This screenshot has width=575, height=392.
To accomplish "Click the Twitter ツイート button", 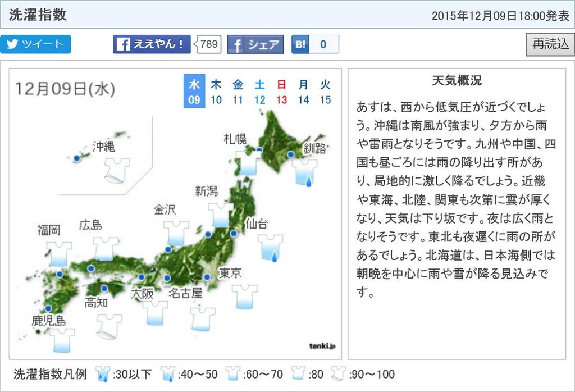I will pyautogui.click(x=36, y=44).
